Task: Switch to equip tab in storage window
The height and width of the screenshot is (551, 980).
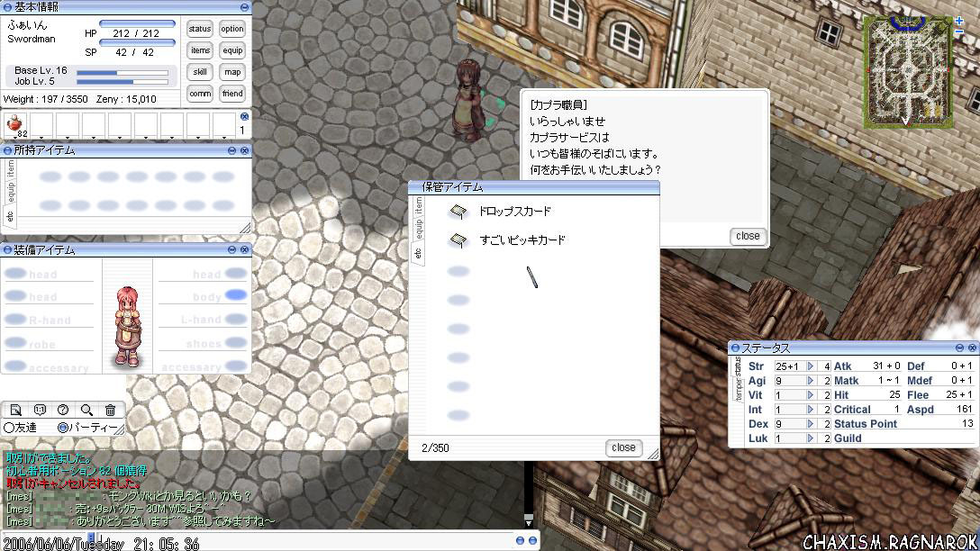Action: (x=419, y=229)
